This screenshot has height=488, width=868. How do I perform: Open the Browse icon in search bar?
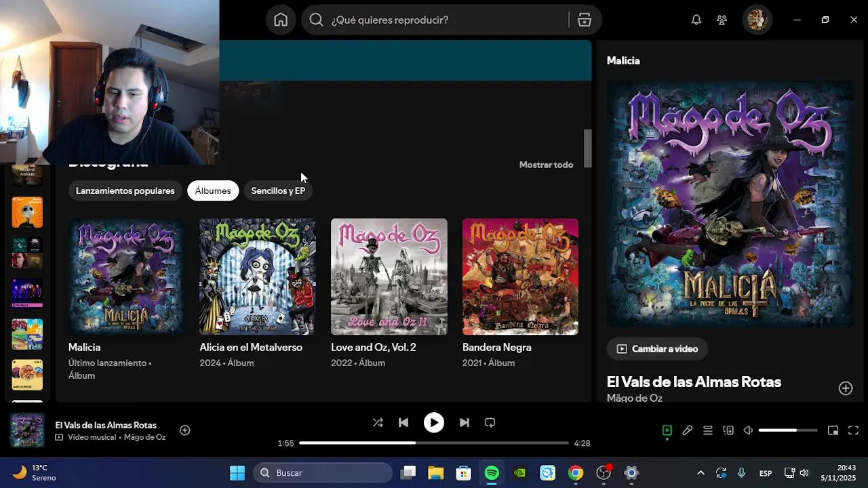point(585,20)
